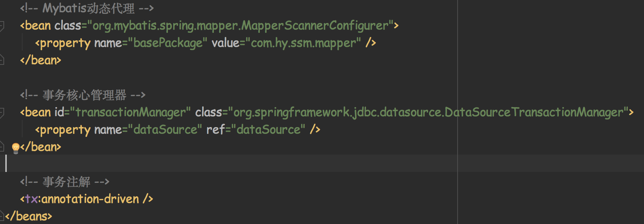644x224 pixels.
Task: Click the basePackage property name value
Action: tap(168, 43)
